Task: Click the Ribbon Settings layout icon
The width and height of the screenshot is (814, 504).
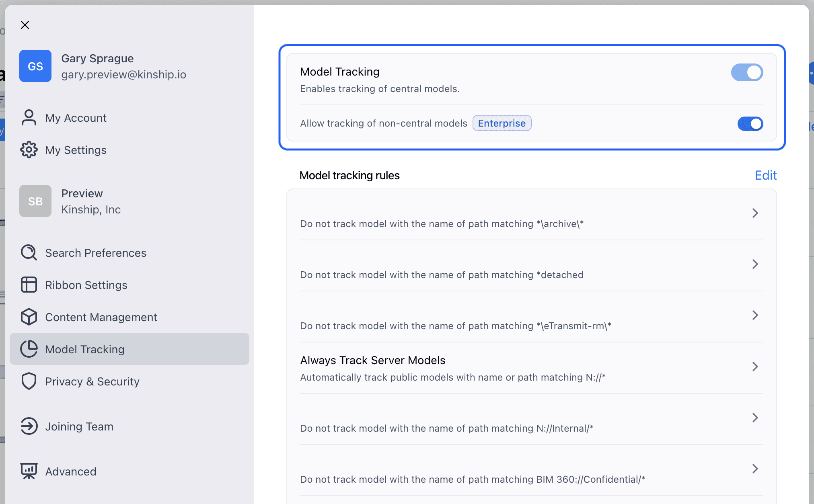Action: pos(29,285)
